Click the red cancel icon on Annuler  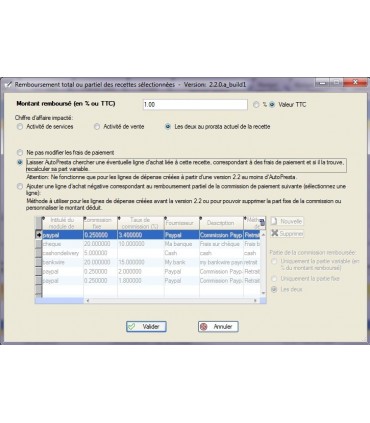click(204, 327)
